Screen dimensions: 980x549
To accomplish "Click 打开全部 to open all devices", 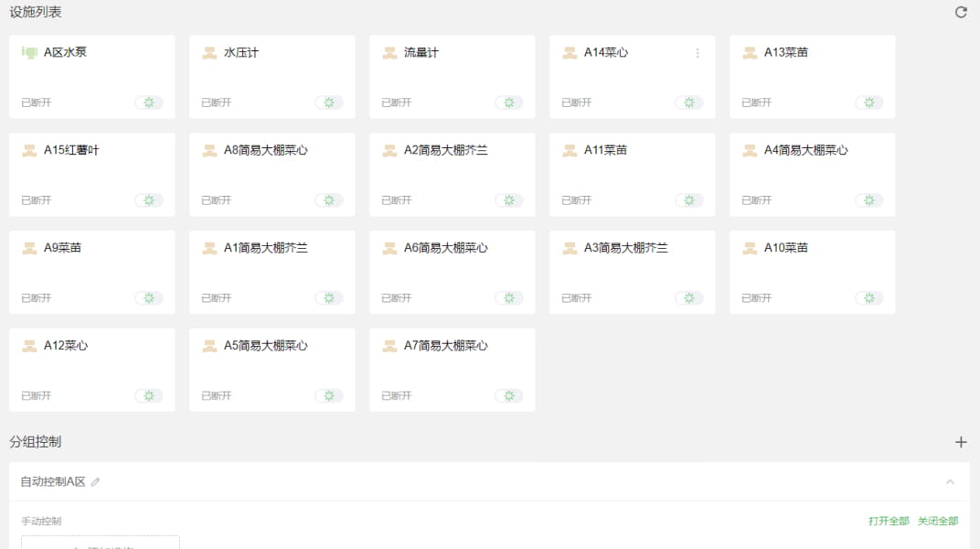I will tap(889, 522).
